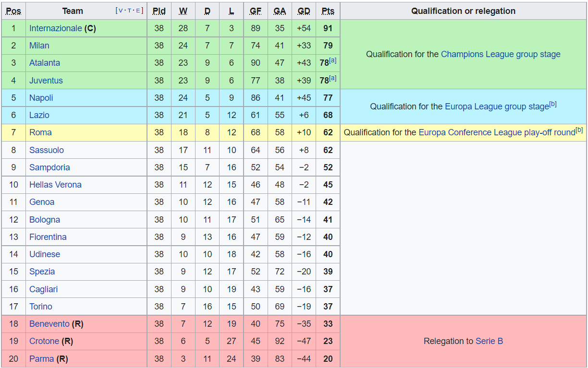Click footnote [a] beside Atalanta's points
Viewport: 588px width, 368px height.
coord(333,60)
